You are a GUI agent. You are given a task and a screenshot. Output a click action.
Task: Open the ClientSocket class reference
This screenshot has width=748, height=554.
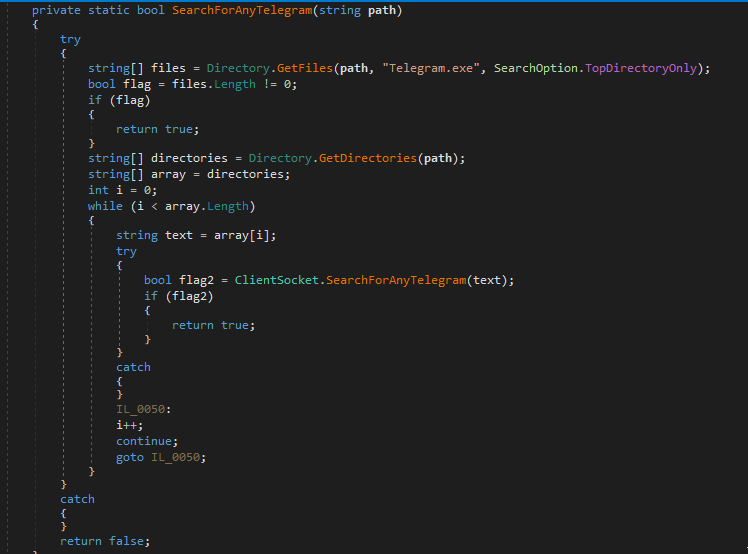pyautogui.click(x=277, y=280)
